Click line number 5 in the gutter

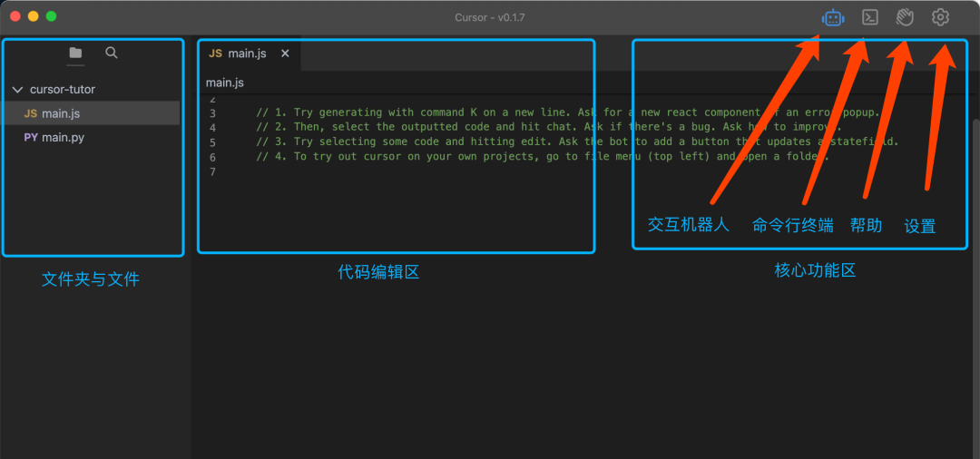pos(213,142)
